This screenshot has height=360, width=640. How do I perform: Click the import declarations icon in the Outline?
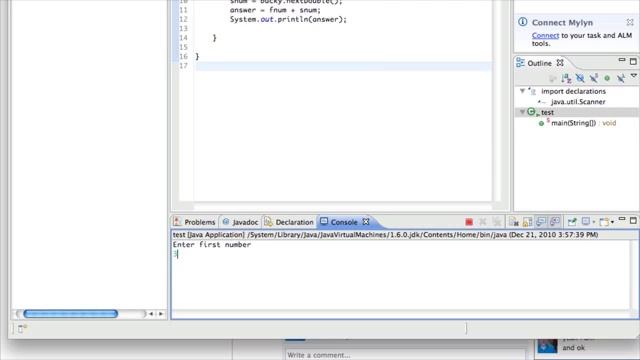(x=532, y=91)
